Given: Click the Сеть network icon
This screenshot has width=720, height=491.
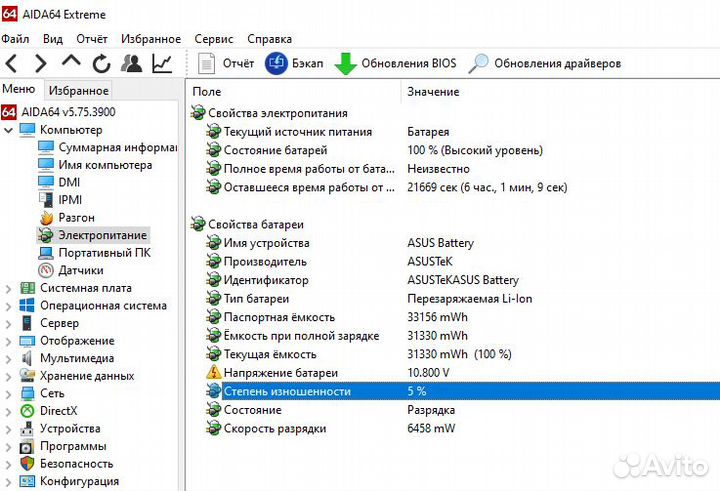Looking at the screenshot, I should click(27, 393).
